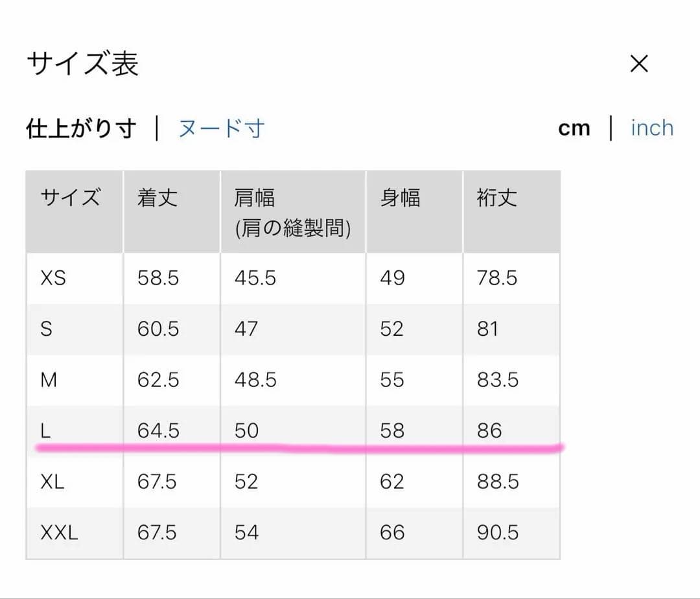Image resolution: width=700 pixels, height=599 pixels.
Task: Select the 仕上がり寸 measurement tab
Action: click(x=80, y=128)
